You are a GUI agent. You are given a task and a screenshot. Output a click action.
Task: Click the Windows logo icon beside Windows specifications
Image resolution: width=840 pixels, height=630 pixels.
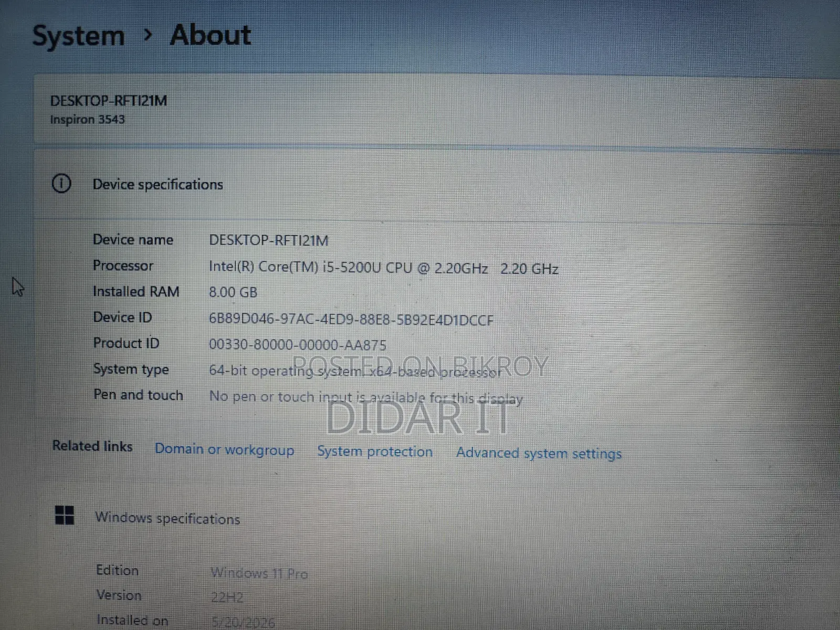[x=65, y=515]
